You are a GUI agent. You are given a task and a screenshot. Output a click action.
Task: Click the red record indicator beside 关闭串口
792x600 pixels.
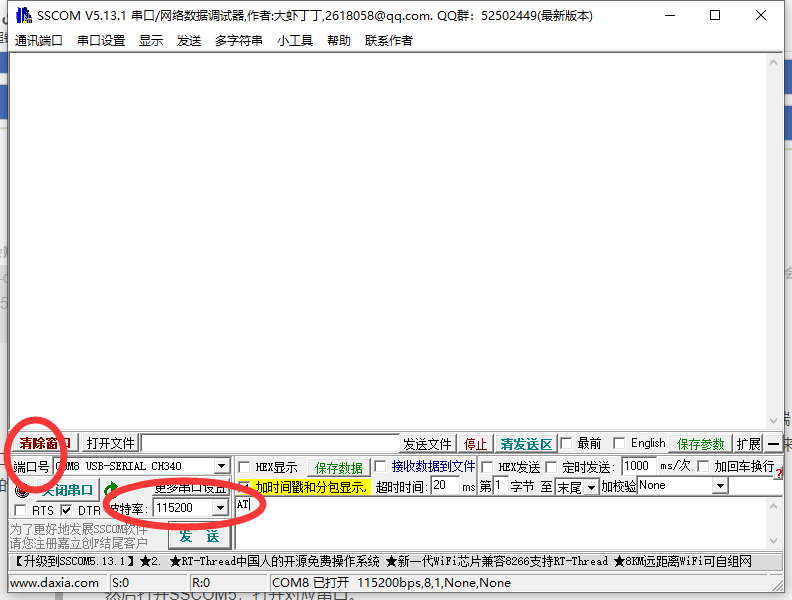pyautogui.click(x=22, y=490)
